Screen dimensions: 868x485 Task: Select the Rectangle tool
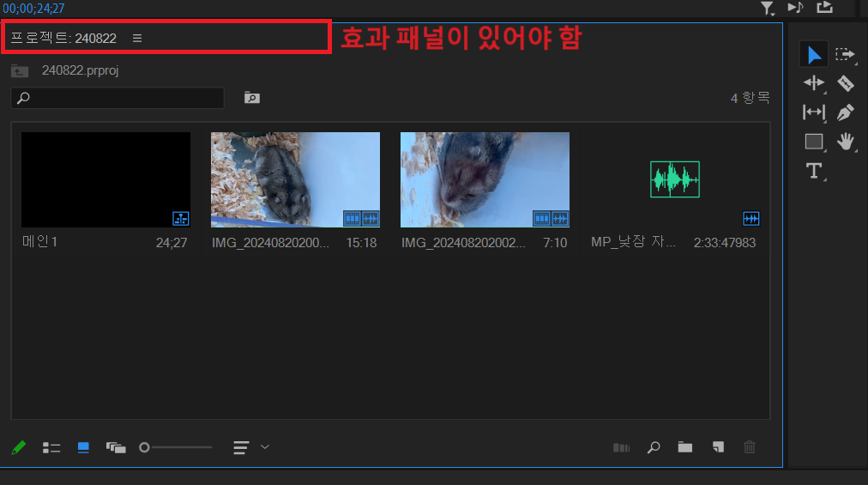pyautogui.click(x=814, y=142)
